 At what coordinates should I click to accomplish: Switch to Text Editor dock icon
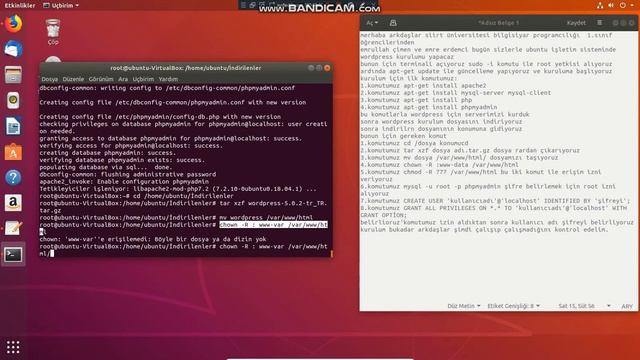(13, 229)
